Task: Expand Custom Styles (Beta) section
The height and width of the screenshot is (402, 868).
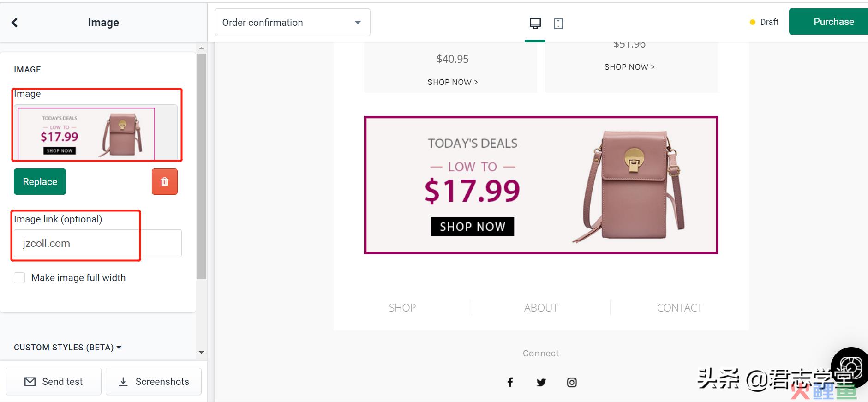Action: tap(67, 348)
